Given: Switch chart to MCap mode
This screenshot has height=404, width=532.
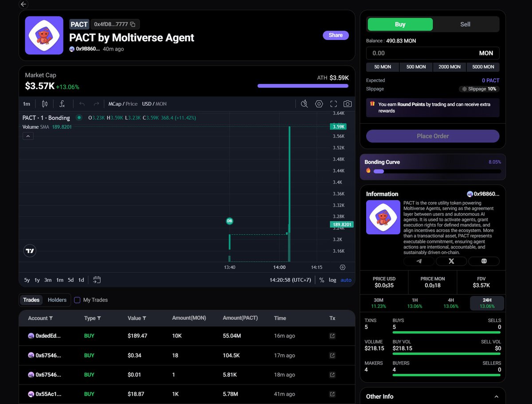Looking at the screenshot, I should 115,104.
